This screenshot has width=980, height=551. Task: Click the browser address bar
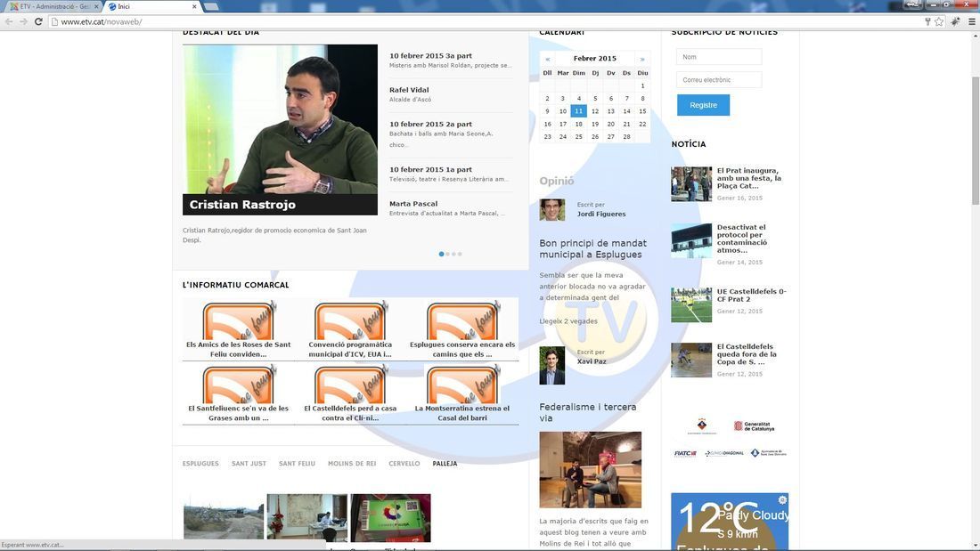coord(487,21)
